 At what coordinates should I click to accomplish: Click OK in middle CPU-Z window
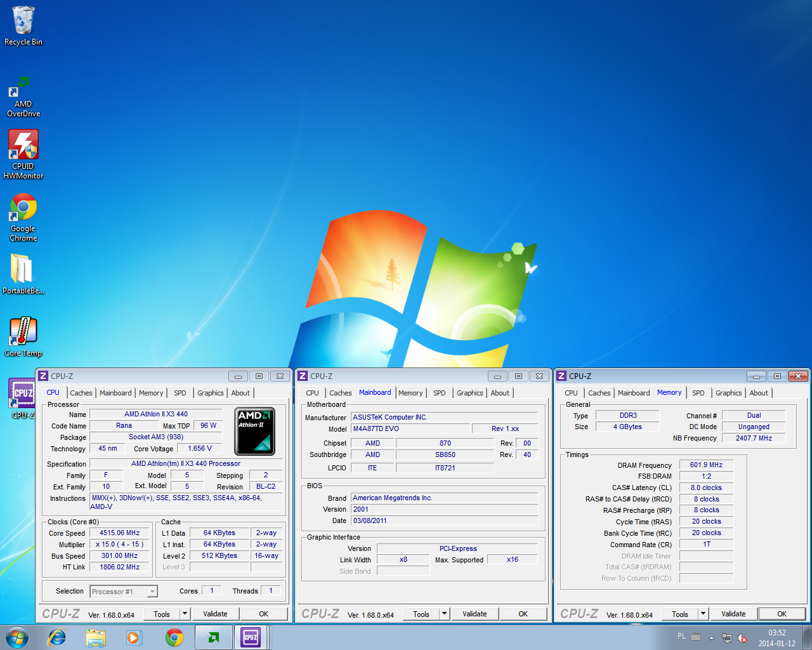[x=523, y=614]
